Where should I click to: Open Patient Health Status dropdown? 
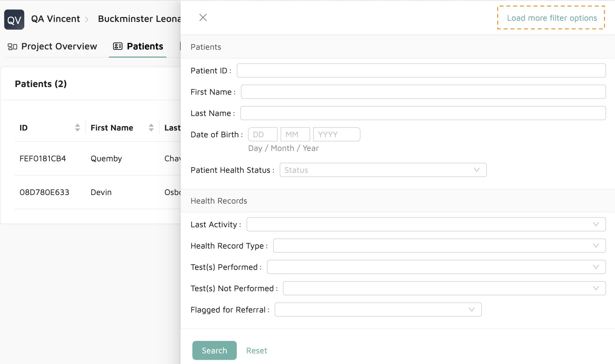click(383, 170)
